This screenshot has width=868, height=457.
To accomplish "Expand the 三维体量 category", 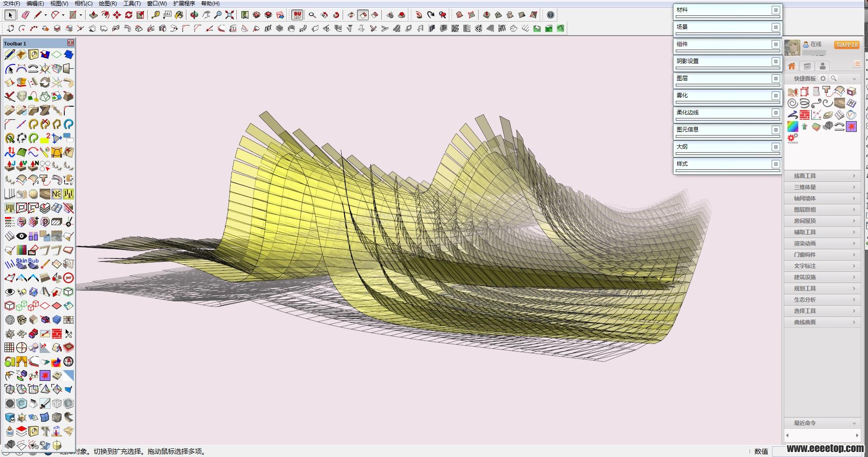I will click(x=823, y=187).
